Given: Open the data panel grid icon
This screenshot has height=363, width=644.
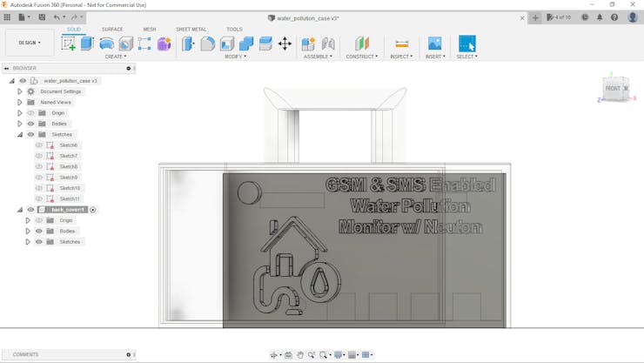Looking at the screenshot, I should point(7,17).
